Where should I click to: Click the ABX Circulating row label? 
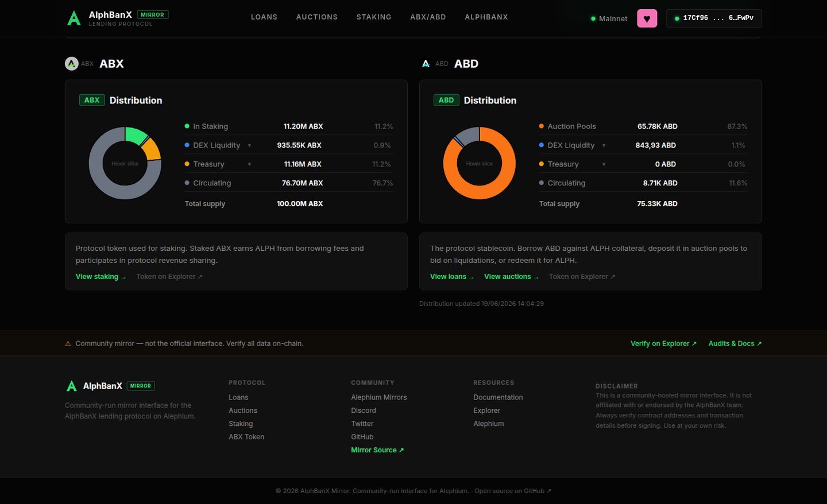[212, 183]
